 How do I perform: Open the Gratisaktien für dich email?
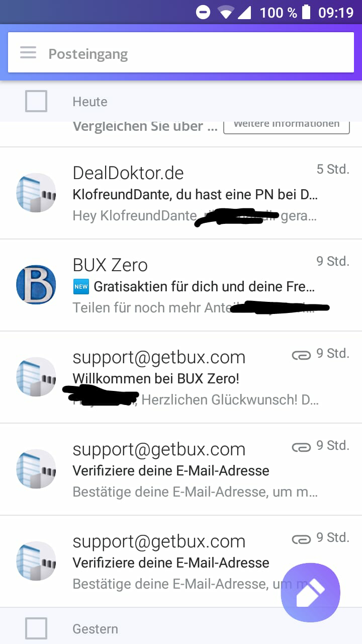pyautogui.click(x=181, y=285)
